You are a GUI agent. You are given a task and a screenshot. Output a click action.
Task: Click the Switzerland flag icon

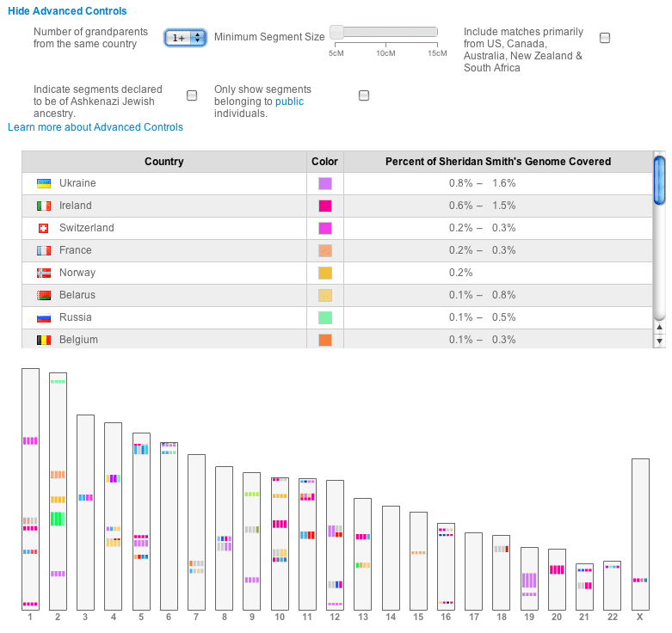(x=44, y=228)
